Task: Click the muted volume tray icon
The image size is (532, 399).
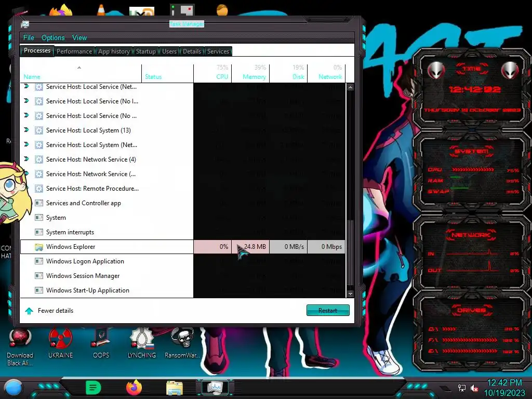Action: (474, 388)
